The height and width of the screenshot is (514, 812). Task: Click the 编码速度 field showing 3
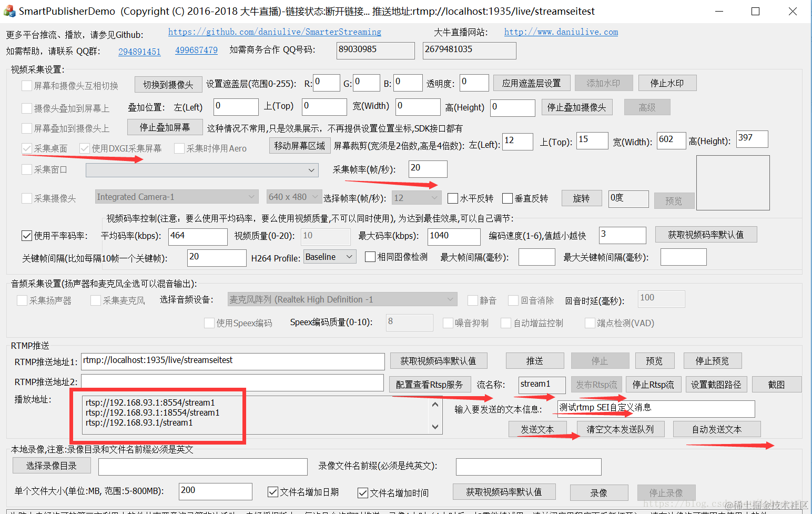pyautogui.click(x=623, y=235)
